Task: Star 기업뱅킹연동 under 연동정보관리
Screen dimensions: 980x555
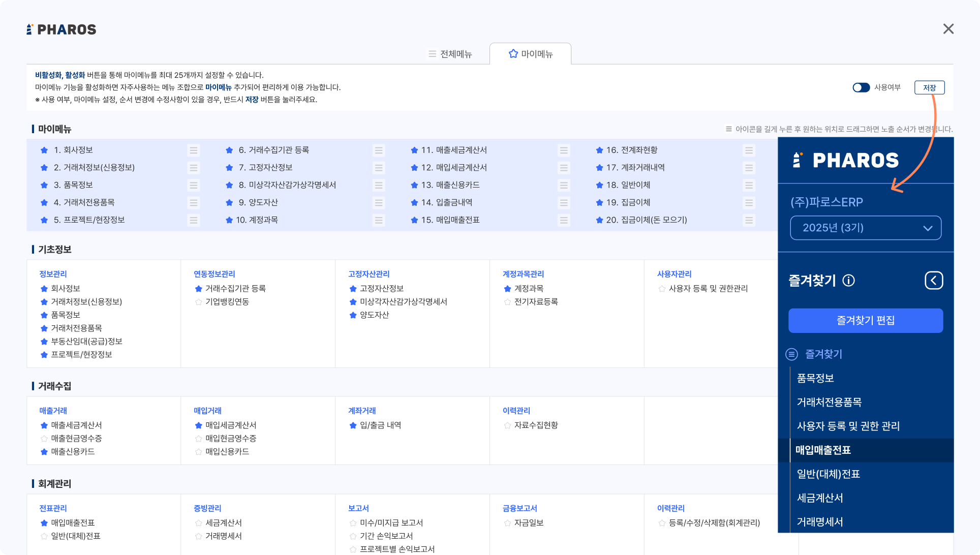Action: 199,302
